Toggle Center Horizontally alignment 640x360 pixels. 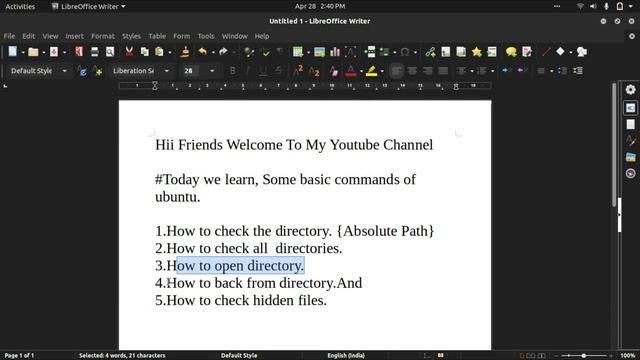[412, 71]
